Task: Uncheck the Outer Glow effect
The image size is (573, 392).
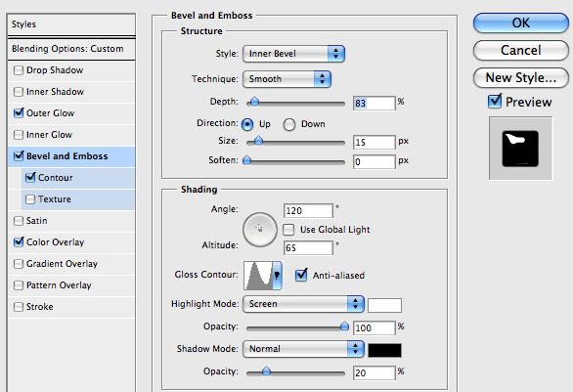Action: [x=19, y=112]
